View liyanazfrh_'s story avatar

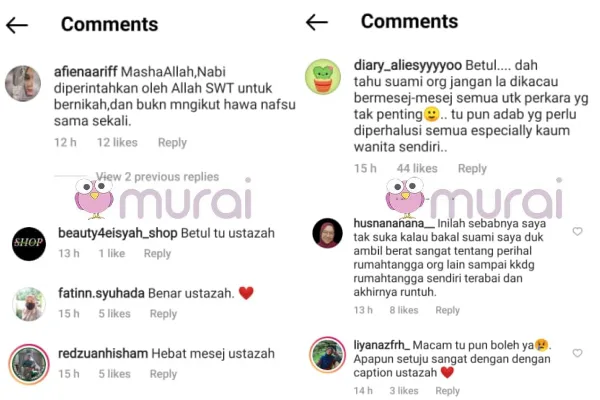[328, 355]
